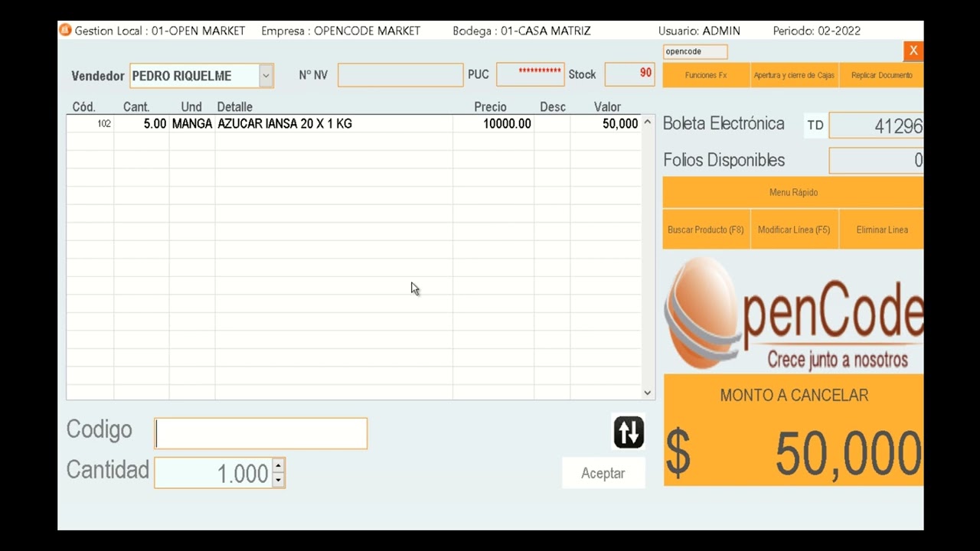Increase Cantidad with the up stepper arrow

(278, 465)
